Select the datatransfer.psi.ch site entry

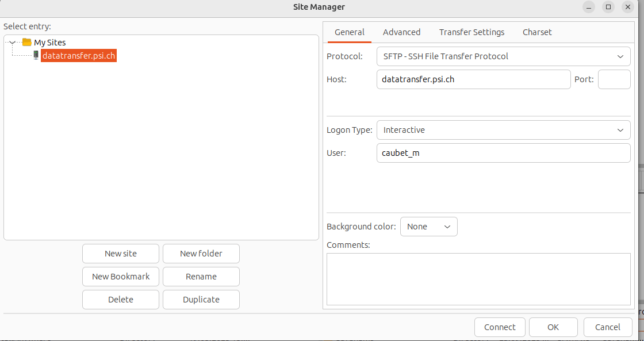pyautogui.click(x=79, y=56)
